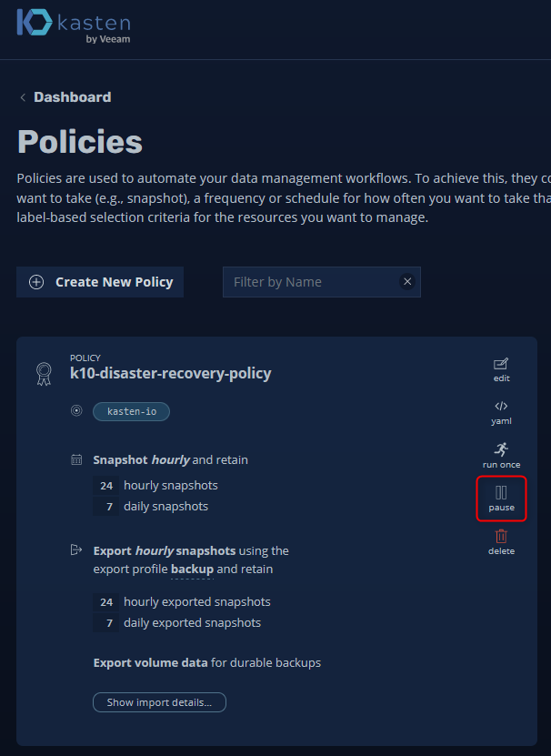Delete the k10-disaster-recovery-policy
The height and width of the screenshot is (756, 551).
point(501,542)
